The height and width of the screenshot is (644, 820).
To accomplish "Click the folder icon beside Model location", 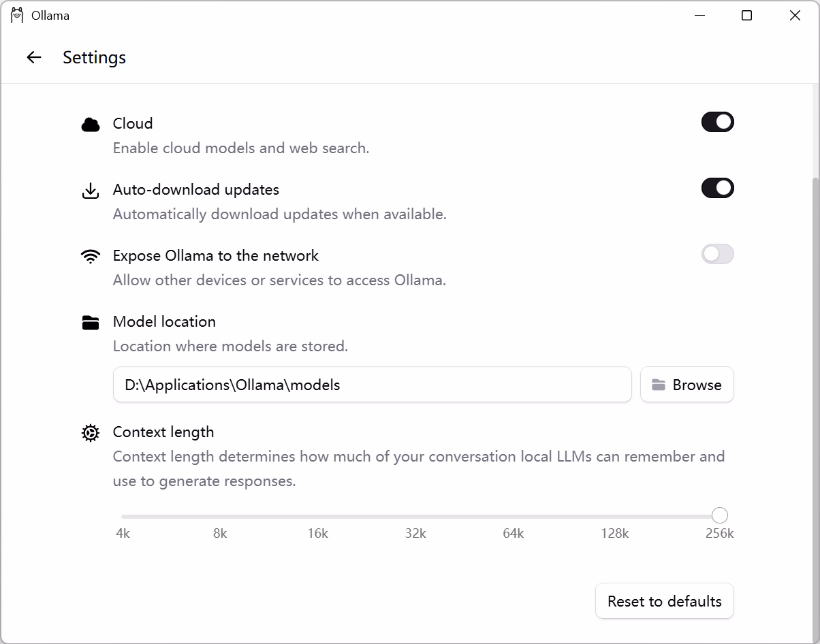I will click(x=91, y=323).
